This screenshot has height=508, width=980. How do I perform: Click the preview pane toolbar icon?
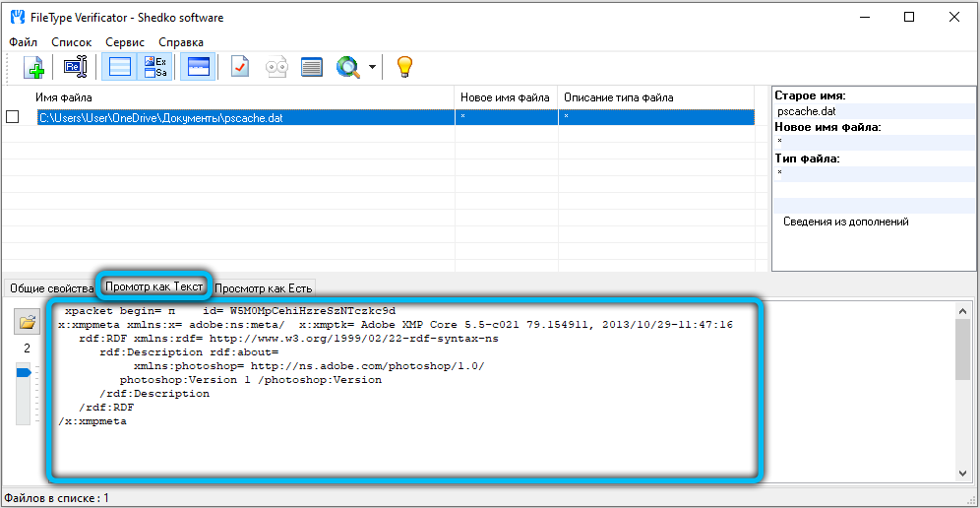198,67
